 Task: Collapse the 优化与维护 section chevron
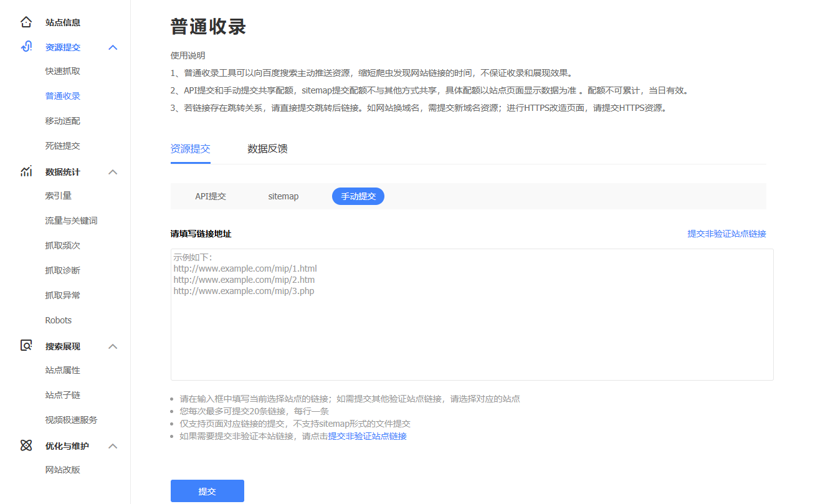click(x=113, y=446)
